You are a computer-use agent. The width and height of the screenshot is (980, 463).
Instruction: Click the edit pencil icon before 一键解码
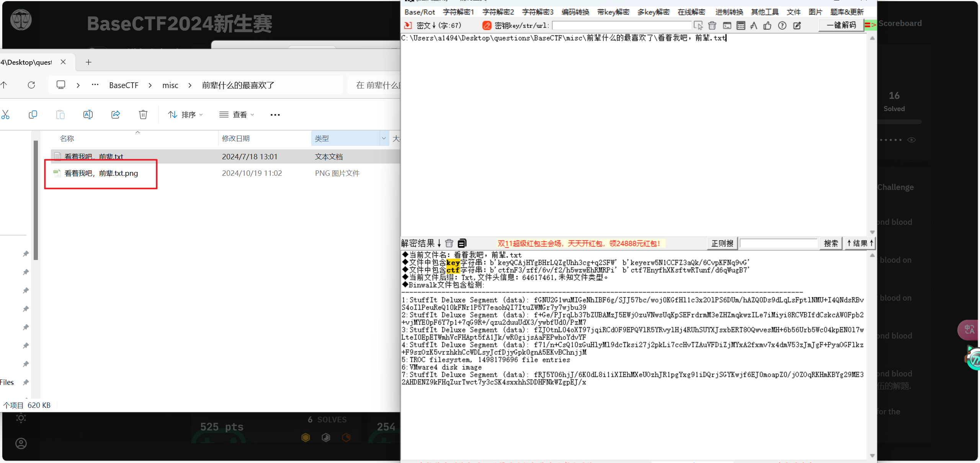797,25
